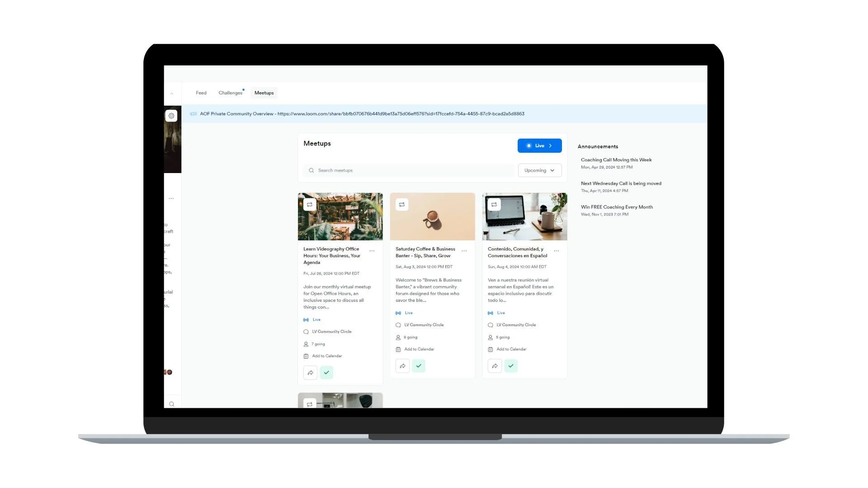Click the search icon at sidebar bottom
The width and height of the screenshot is (868, 488).
click(172, 404)
